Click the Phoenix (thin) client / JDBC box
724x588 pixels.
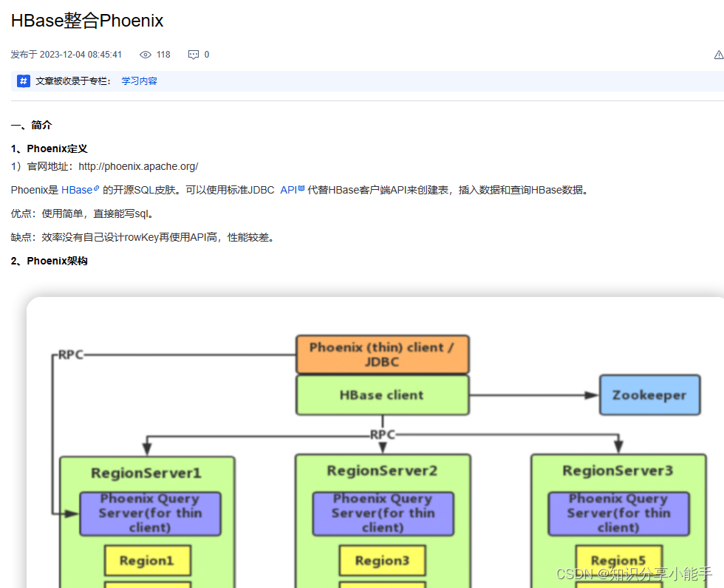[x=383, y=355]
